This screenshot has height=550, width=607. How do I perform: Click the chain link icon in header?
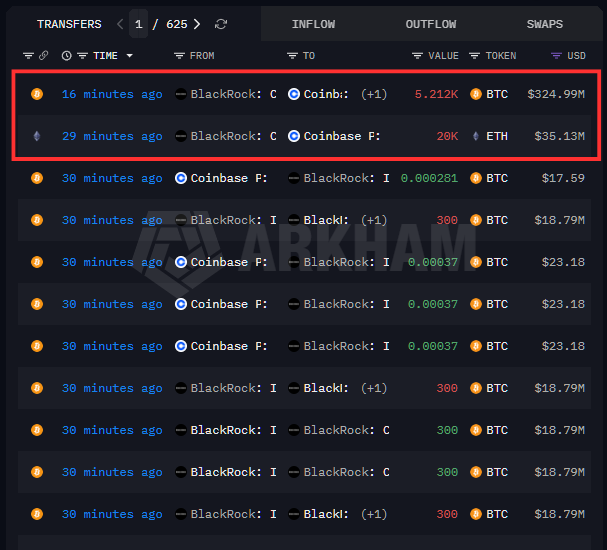43,56
